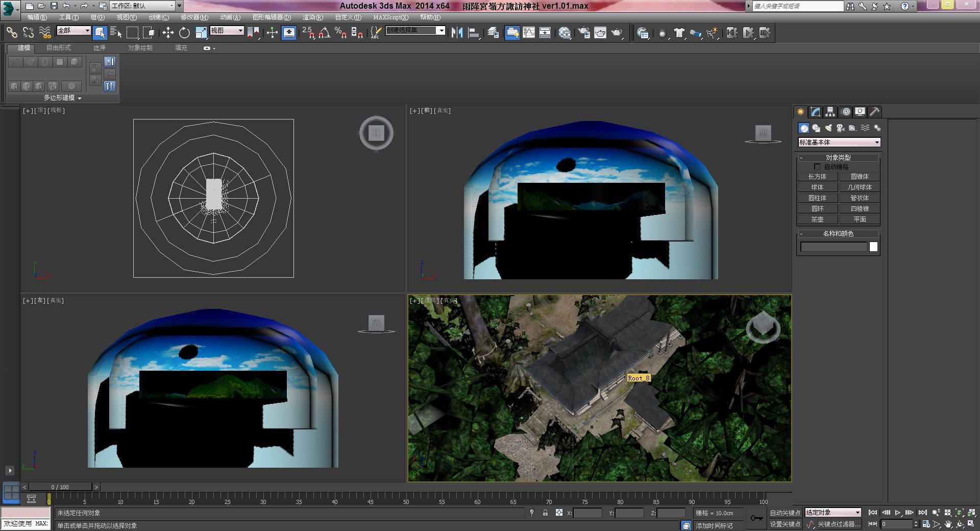The width and height of the screenshot is (980, 531).
Task: Enable the 自动栅格 checkbox
Action: pos(817,167)
